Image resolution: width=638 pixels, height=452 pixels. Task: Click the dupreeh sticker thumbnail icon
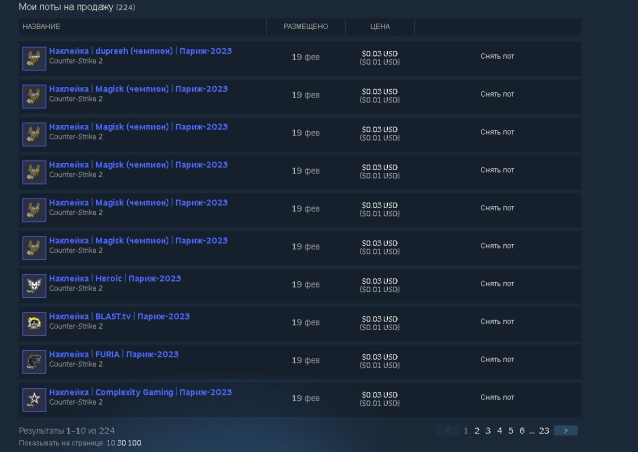[34, 59]
